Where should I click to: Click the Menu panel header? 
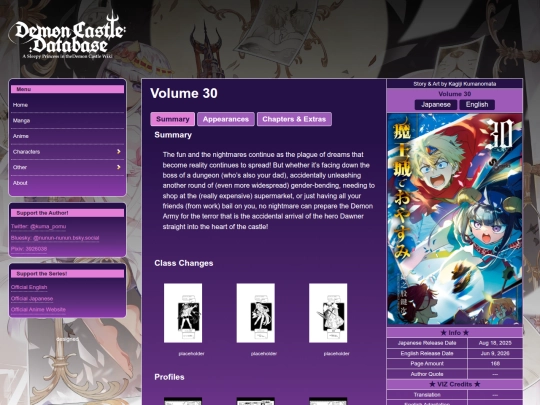(67, 89)
